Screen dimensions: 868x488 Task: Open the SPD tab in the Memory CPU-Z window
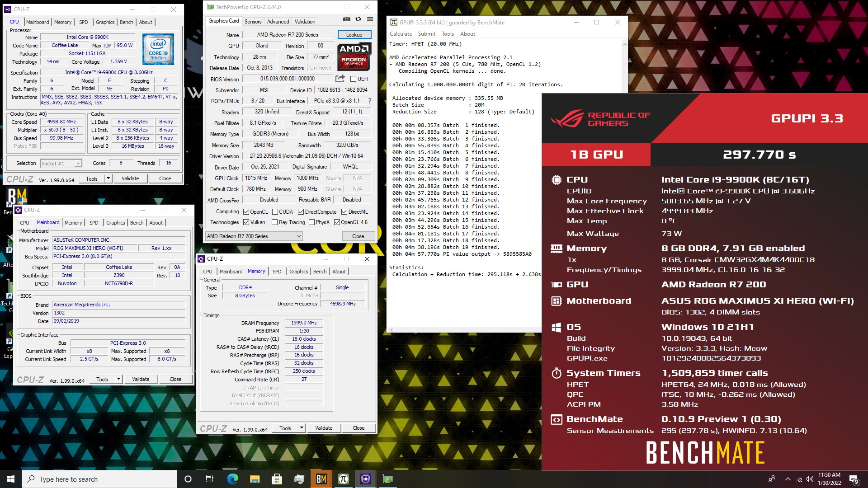(277, 272)
